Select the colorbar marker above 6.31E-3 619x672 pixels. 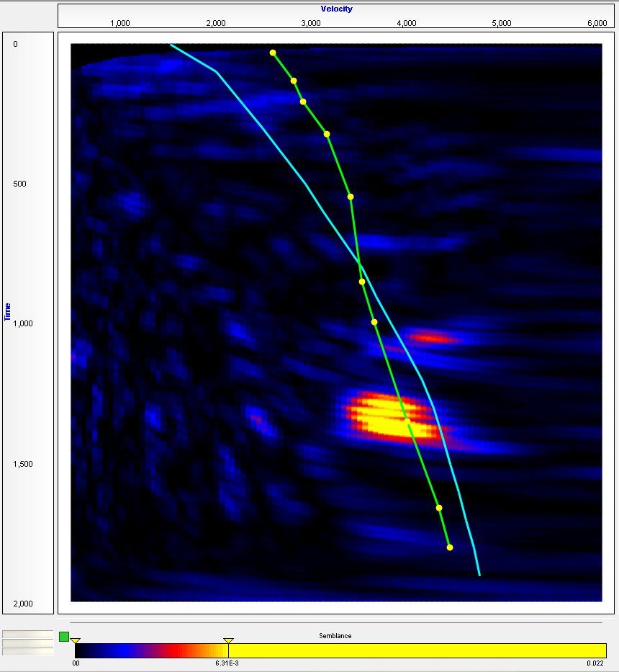coord(228,641)
